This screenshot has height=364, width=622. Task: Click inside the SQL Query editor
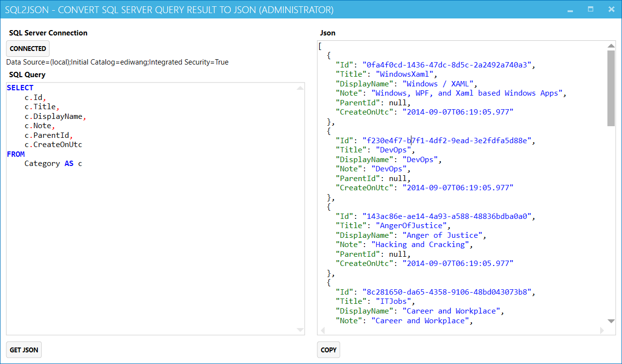pos(146,218)
